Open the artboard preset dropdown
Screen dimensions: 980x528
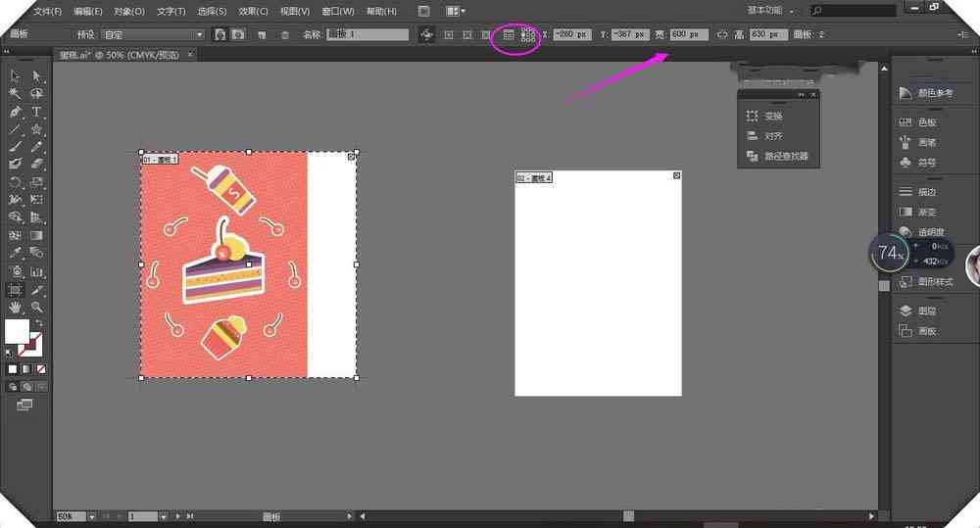(154, 35)
